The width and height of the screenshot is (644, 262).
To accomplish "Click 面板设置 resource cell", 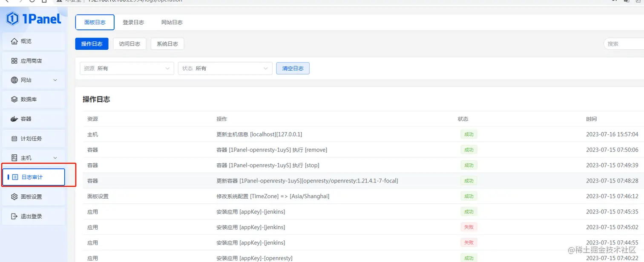I will click(98, 196).
